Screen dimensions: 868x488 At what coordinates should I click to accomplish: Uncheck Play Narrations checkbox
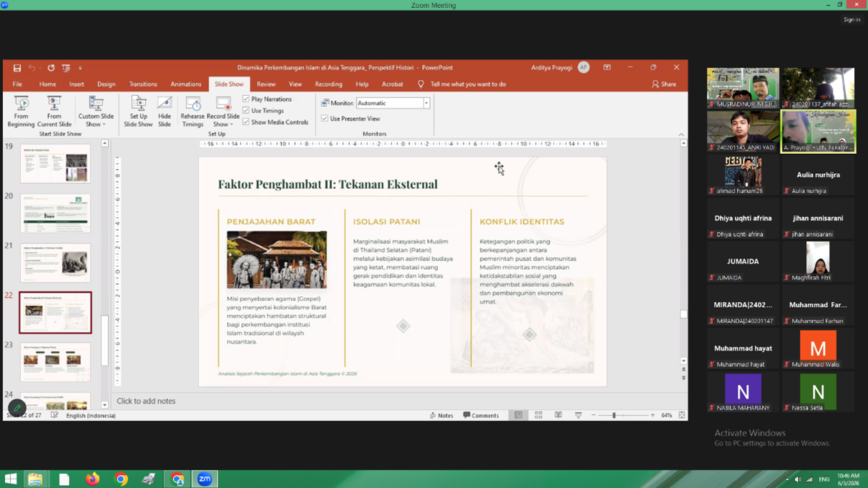click(x=246, y=99)
